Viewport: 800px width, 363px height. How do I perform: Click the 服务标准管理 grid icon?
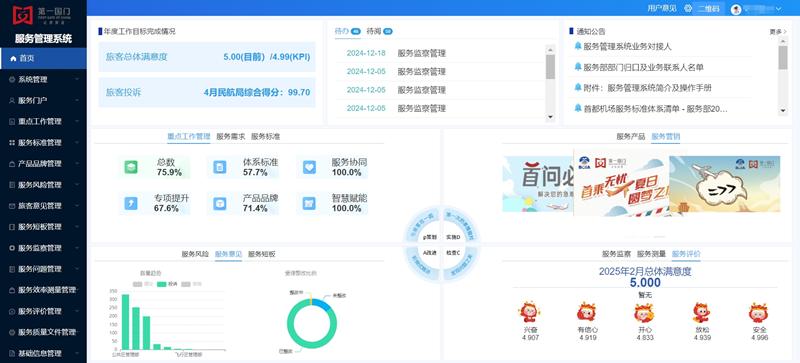click(12, 143)
